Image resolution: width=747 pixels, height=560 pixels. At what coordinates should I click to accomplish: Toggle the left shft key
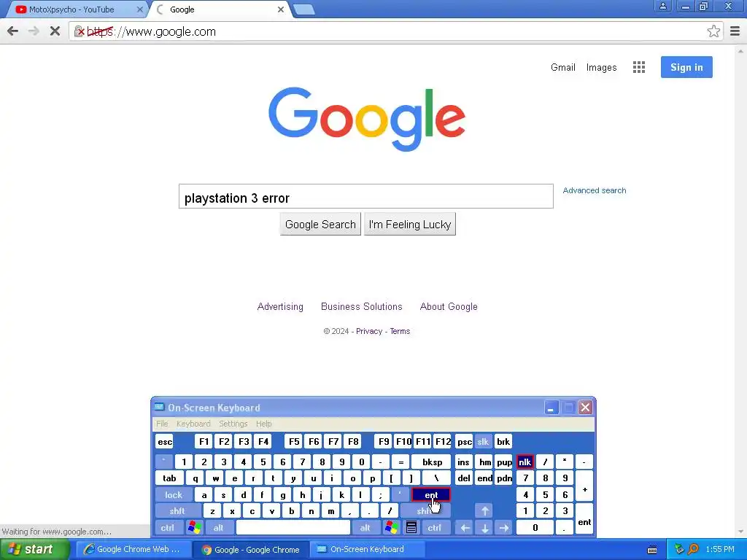tap(177, 511)
